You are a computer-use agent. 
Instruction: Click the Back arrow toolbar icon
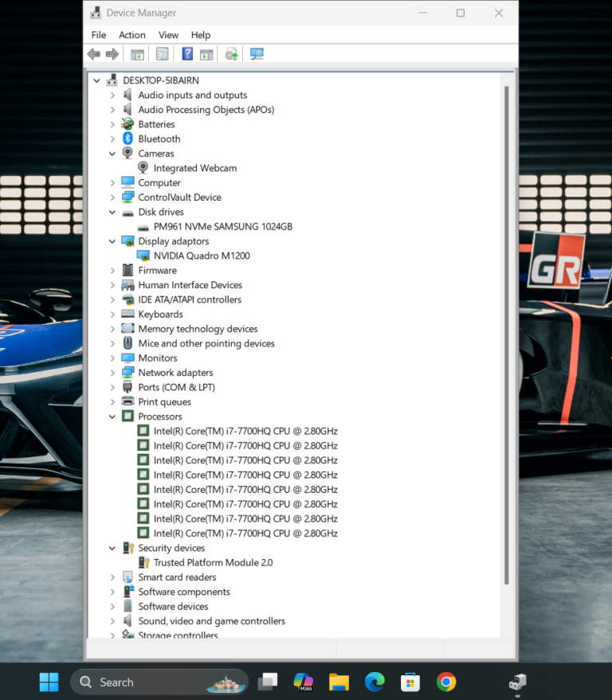tap(94, 54)
